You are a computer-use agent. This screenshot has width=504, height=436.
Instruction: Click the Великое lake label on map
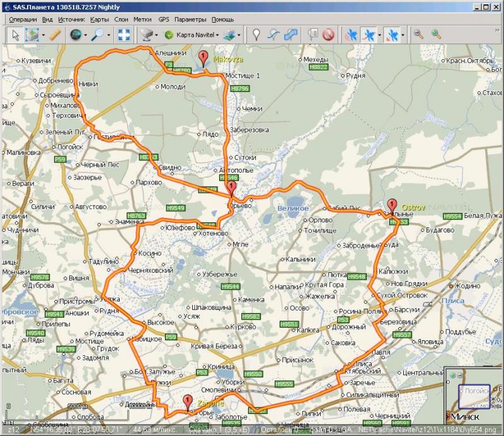coord(293,209)
